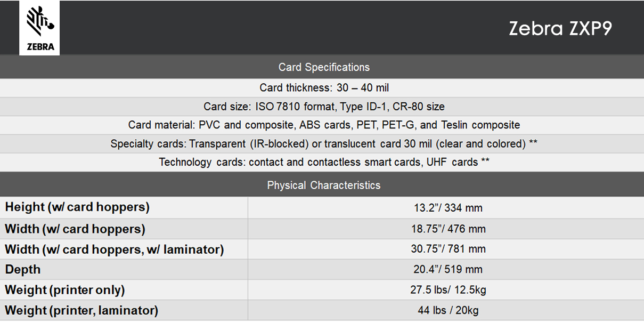644x322 pixels.
Task: Click the Width (w/ card hoppers) label
Action: pos(75,229)
